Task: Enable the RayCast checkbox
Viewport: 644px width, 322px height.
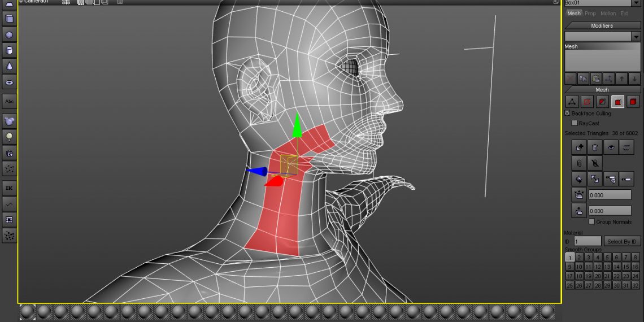Action: coord(575,123)
